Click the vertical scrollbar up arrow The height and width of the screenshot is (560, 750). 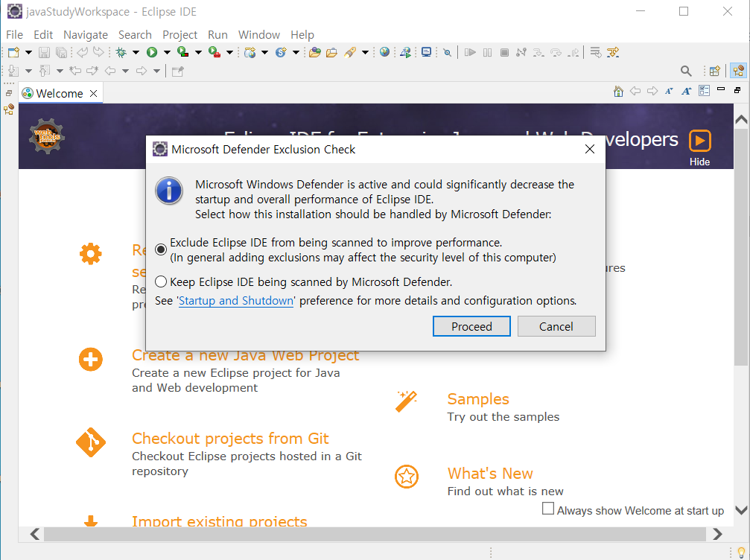click(x=741, y=119)
